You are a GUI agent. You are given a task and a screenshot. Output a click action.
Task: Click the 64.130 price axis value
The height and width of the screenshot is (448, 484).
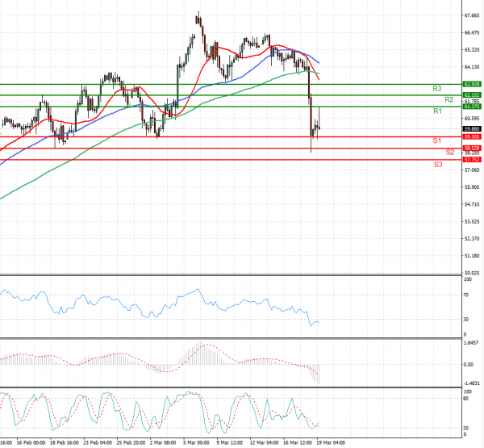click(x=472, y=67)
